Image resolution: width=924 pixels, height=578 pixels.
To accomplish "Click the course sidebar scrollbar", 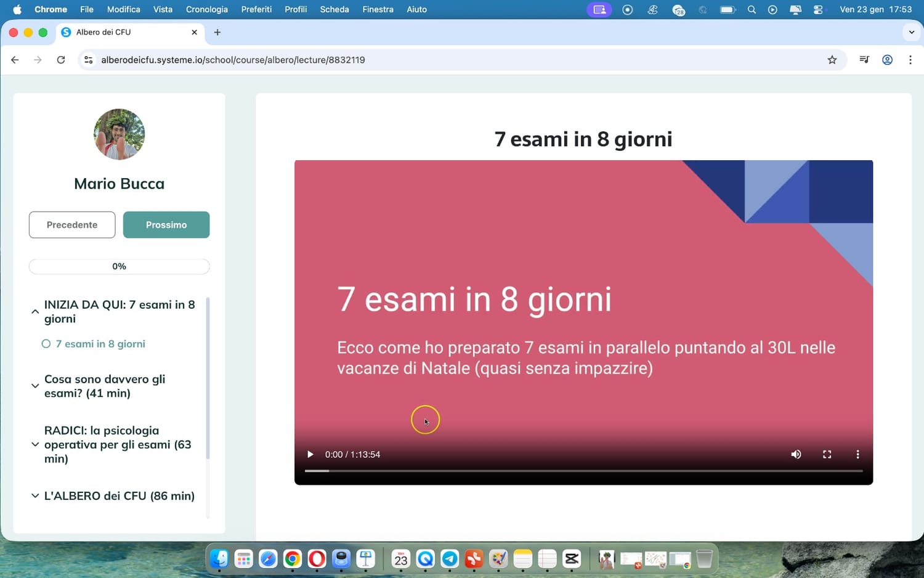I will 208,378.
